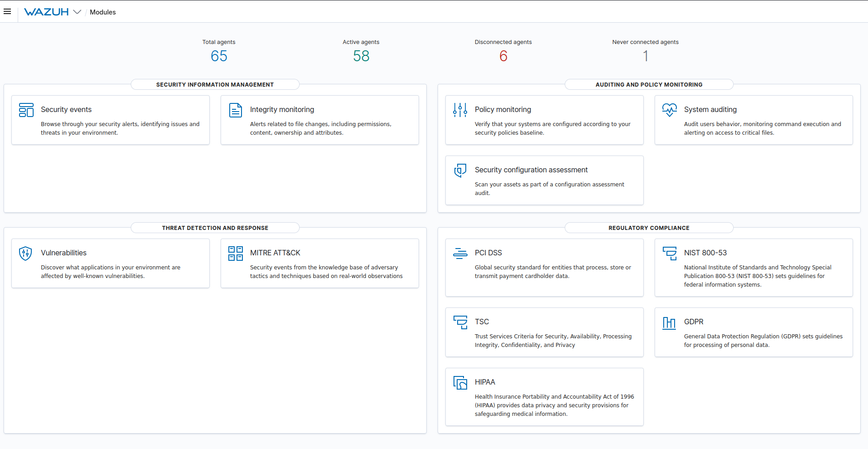Click the Active agents number
The image size is (868, 449).
pyautogui.click(x=361, y=56)
